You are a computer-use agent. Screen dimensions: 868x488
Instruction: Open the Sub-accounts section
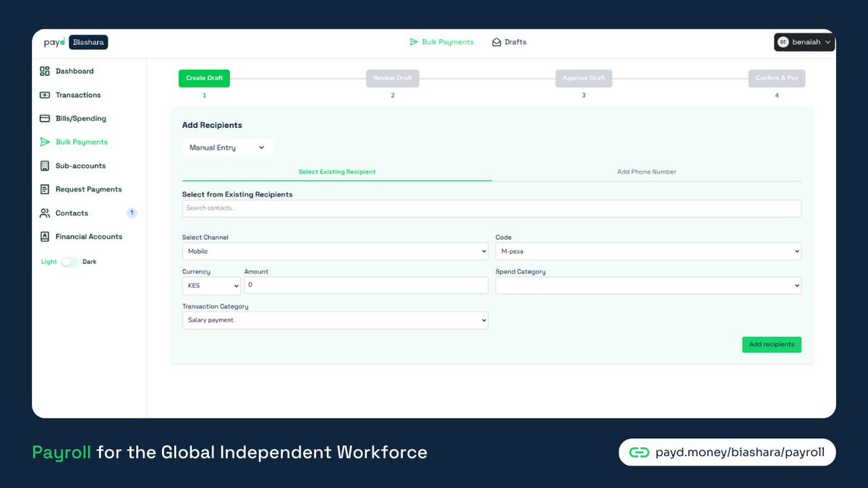(x=75, y=166)
